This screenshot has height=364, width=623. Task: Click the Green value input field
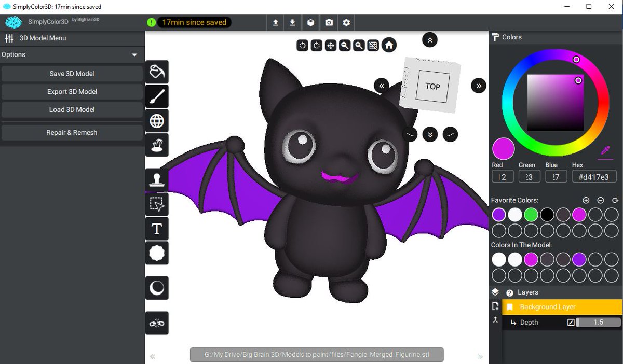coord(530,177)
